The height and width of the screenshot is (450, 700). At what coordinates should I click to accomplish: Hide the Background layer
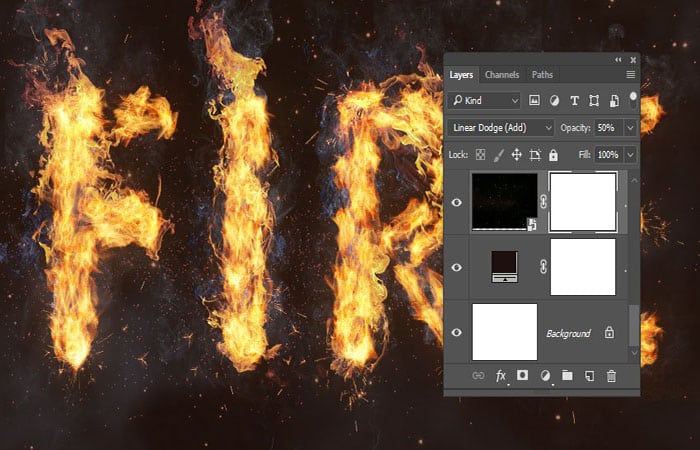[x=456, y=332]
